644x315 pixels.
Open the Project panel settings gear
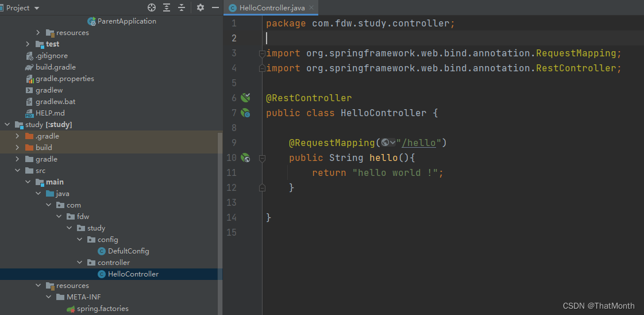[200, 7]
